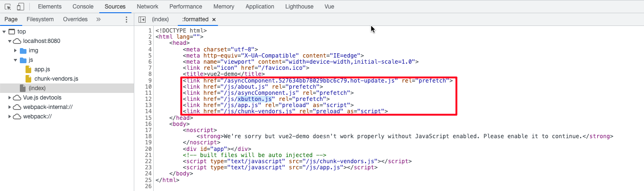
Task: Close the :formatted editor tab
Action: [214, 20]
